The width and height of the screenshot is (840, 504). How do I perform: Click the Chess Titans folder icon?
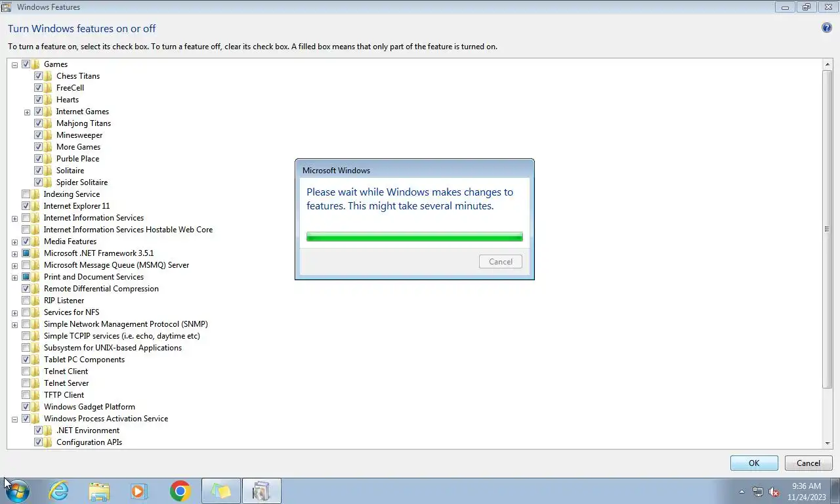click(48, 76)
